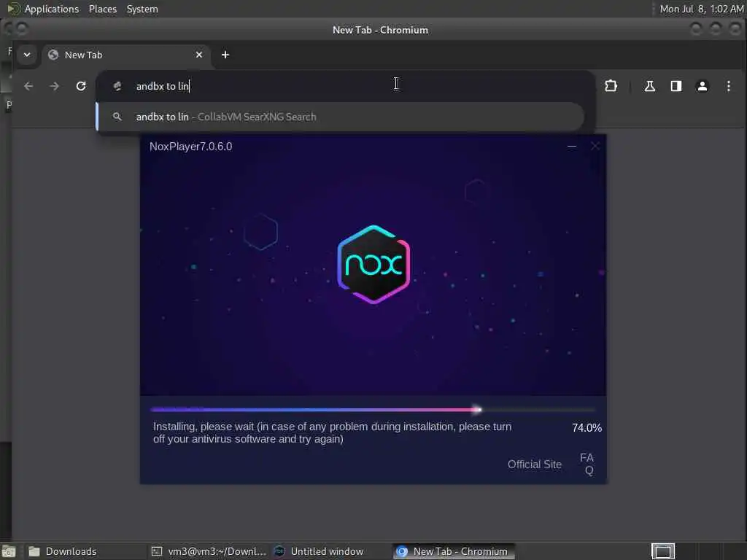This screenshot has height=560, width=747.
Task: Open the Applications menu
Action: [x=52, y=9]
